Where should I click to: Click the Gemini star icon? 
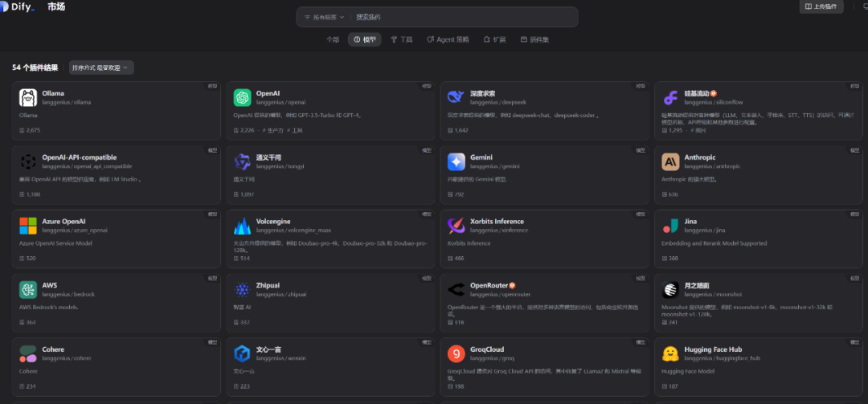pyautogui.click(x=457, y=161)
